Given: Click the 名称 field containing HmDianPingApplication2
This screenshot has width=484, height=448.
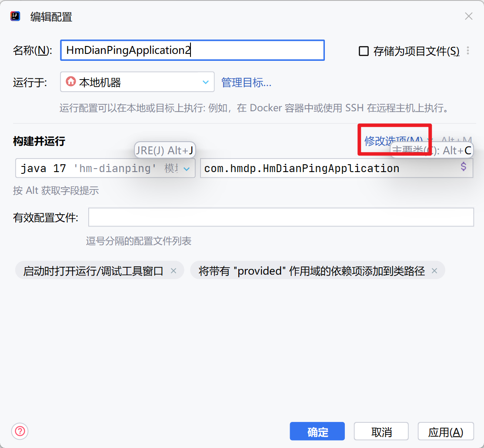Looking at the screenshot, I should [192, 50].
